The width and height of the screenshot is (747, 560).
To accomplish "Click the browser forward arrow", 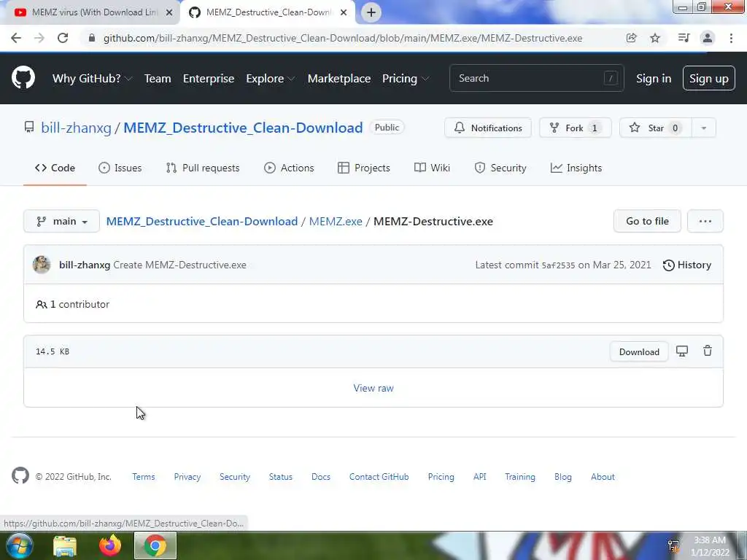I will coord(39,38).
